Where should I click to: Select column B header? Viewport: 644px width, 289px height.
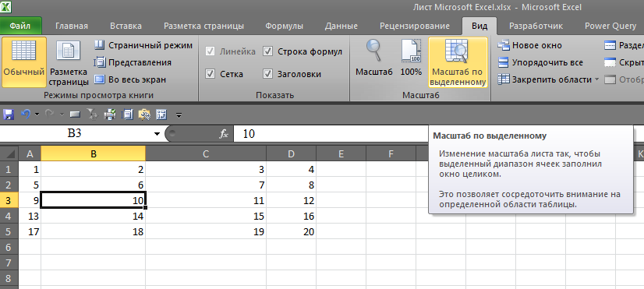[94, 154]
